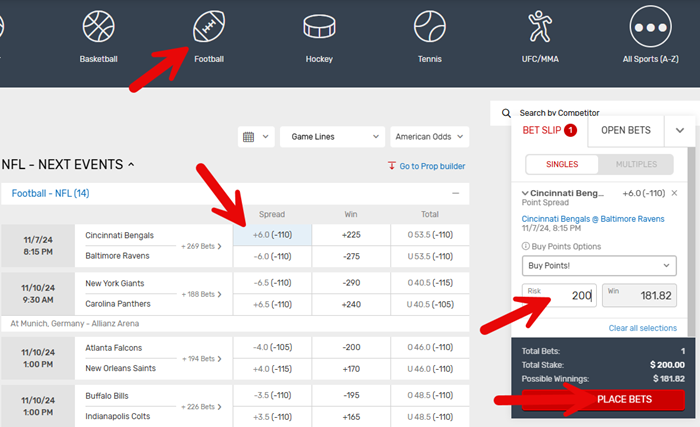Open the Football sport category
This screenshot has height=427, width=700.
point(208,29)
